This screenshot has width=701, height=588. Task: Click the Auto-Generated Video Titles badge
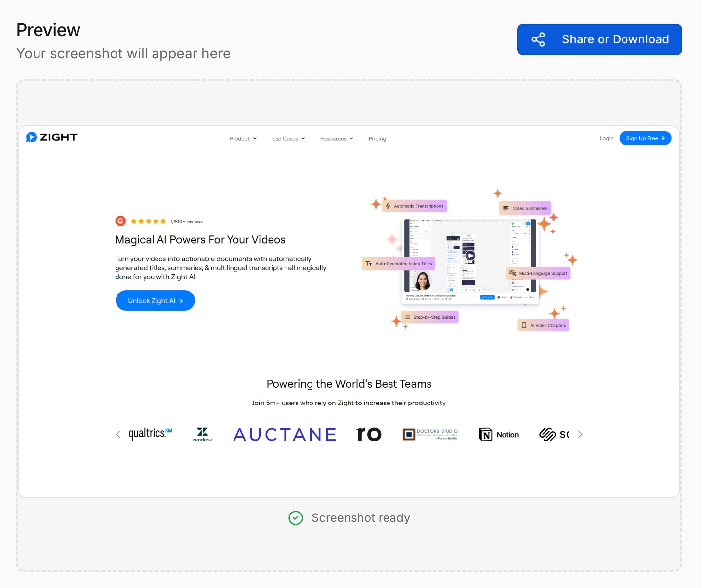(398, 263)
